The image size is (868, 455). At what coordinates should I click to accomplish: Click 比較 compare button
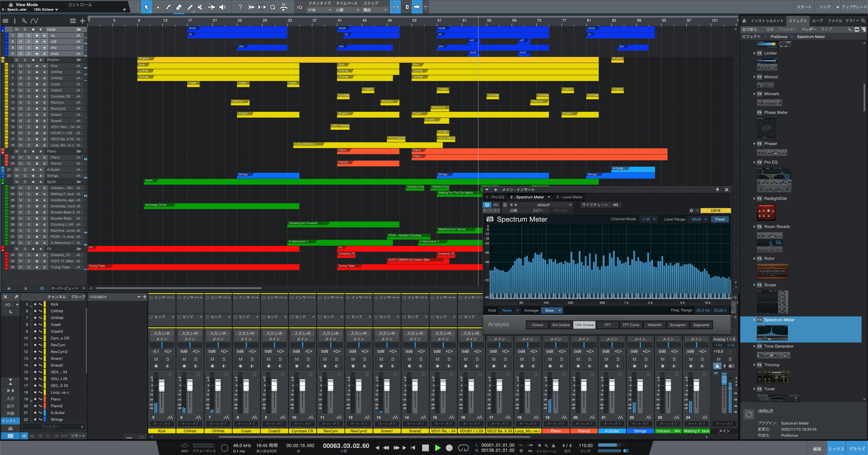coord(514,211)
